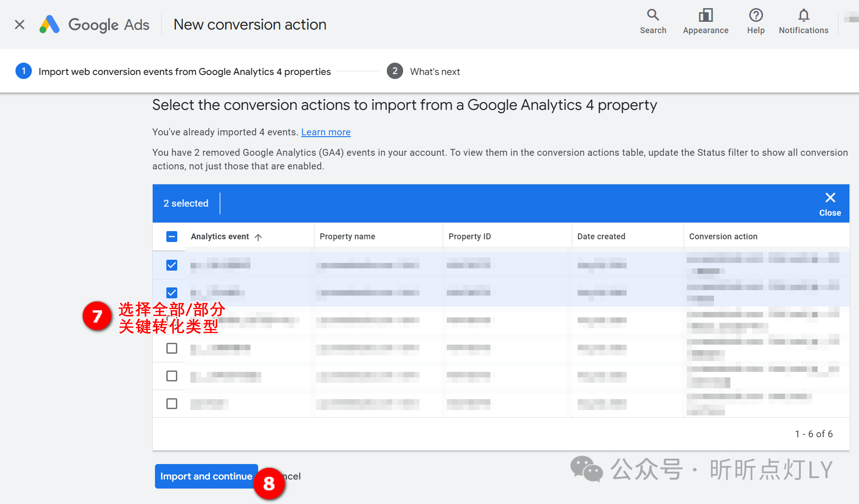Open Notifications
This screenshot has height=504, width=859.
click(x=804, y=20)
